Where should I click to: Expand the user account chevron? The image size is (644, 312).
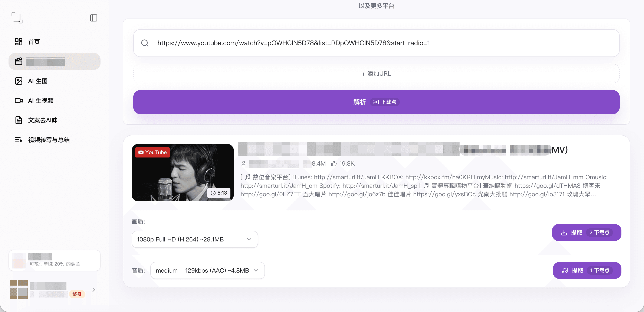93,290
